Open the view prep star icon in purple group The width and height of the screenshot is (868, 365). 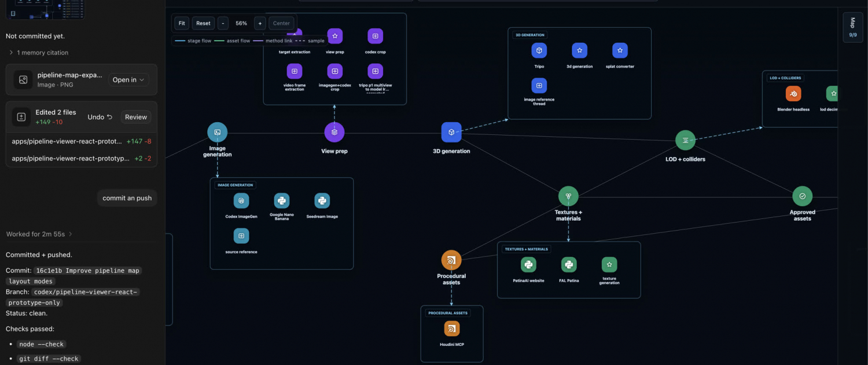(x=335, y=36)
